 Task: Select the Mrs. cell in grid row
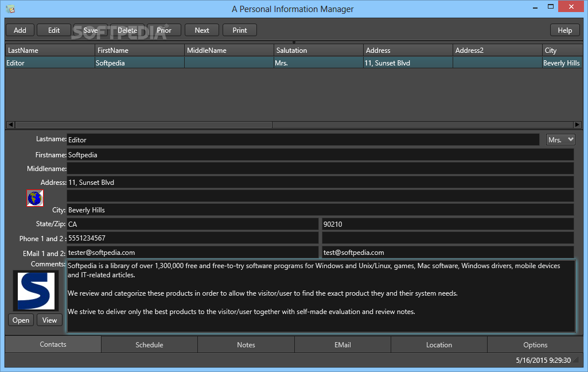[318, 63]
